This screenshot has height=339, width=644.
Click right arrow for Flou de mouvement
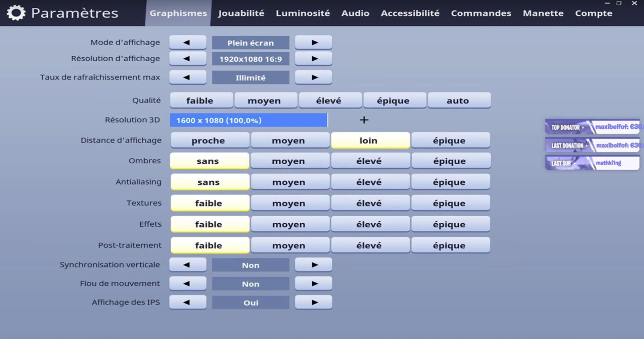coord(314,284)
